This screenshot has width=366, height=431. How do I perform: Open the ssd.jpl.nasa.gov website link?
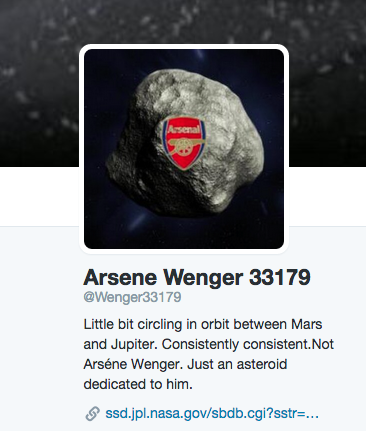click(212, 414)
